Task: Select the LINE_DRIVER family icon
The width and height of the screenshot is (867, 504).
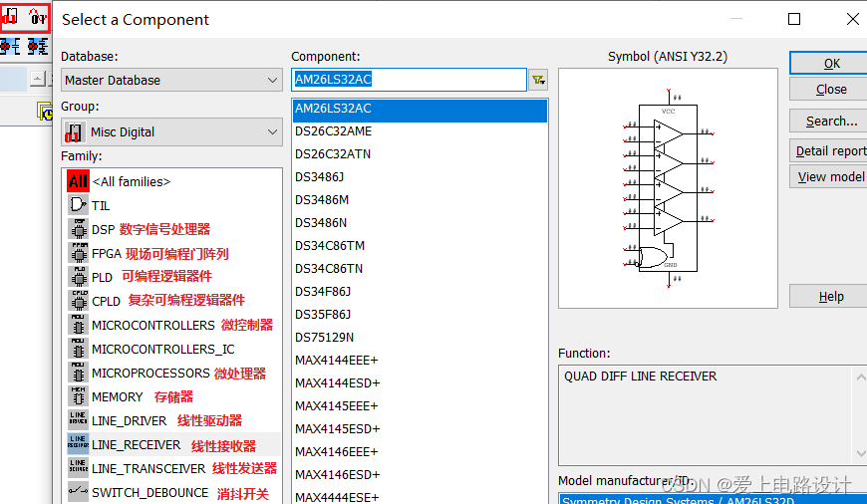Action: point(78,420)
